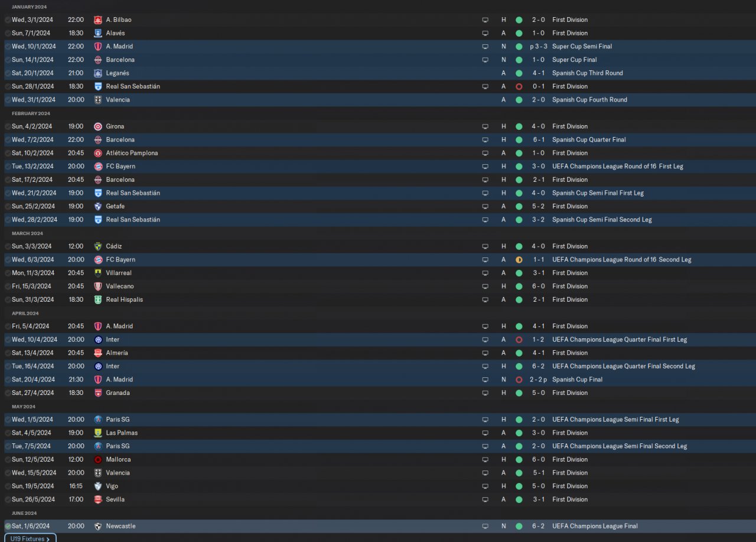This screenshot has width=756, height=542.
Task: Click the 21:30 kickoff time
Action: pos(75,380)
